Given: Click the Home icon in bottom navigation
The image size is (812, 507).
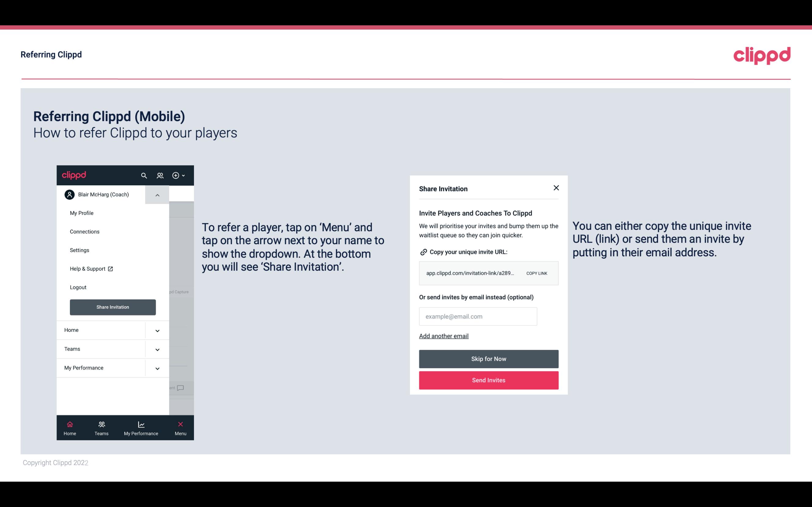Looking at the screenshot, I should pos(69,424).
